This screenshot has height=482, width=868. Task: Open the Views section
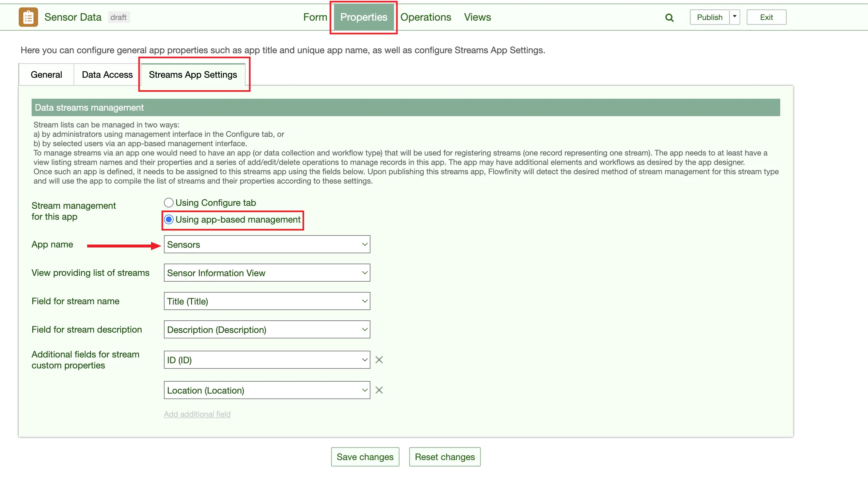tap(477, 17)
